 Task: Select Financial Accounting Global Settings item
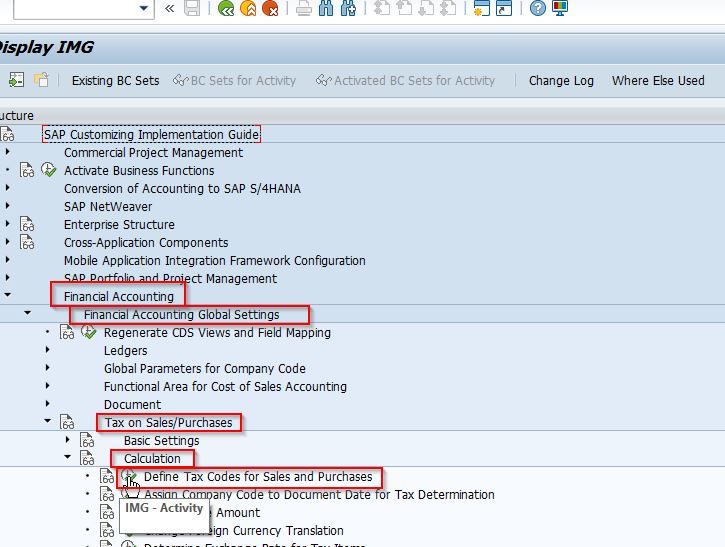click(x=181, y=314)
